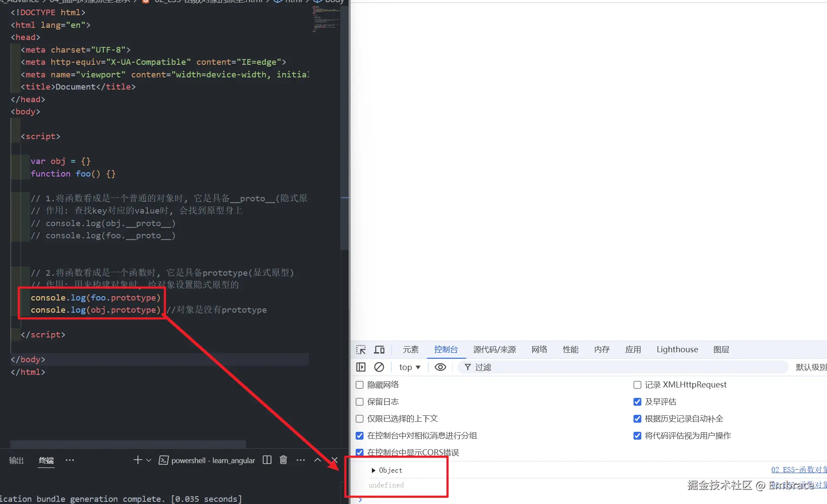Go to the 内存 tab
Screen dimensions: 827x504
[602, 350]
